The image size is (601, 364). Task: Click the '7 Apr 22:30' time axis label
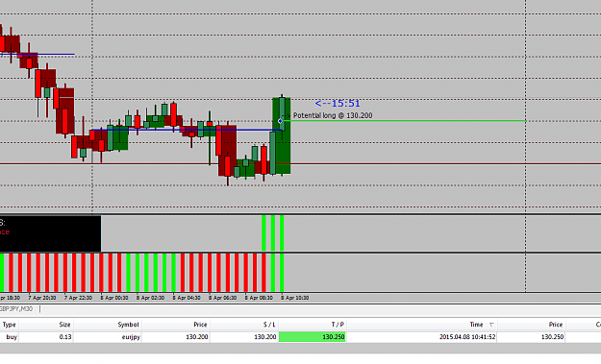tap(78, 298)
